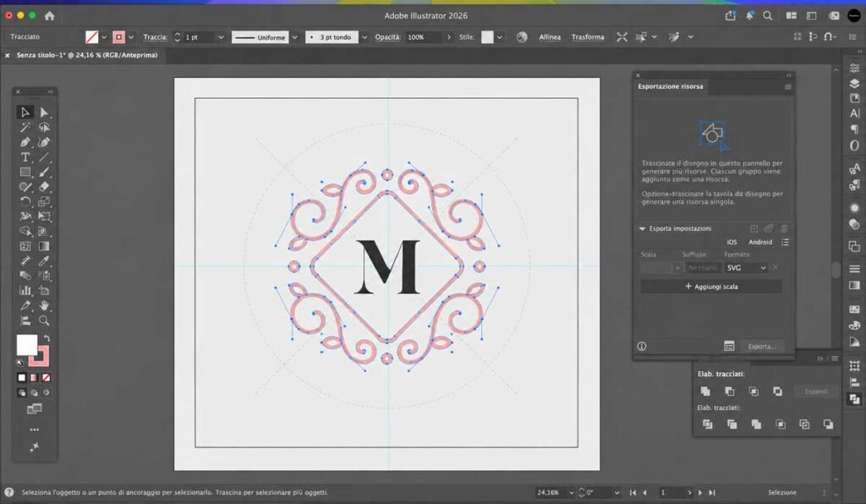
Task: Select the Type tool
Action: click(x=25, y=157)
